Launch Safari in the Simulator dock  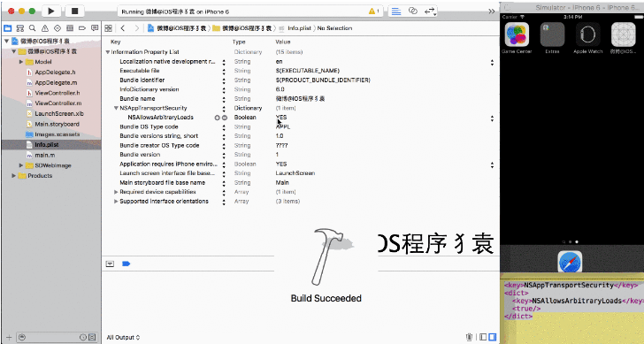[570, 262]
